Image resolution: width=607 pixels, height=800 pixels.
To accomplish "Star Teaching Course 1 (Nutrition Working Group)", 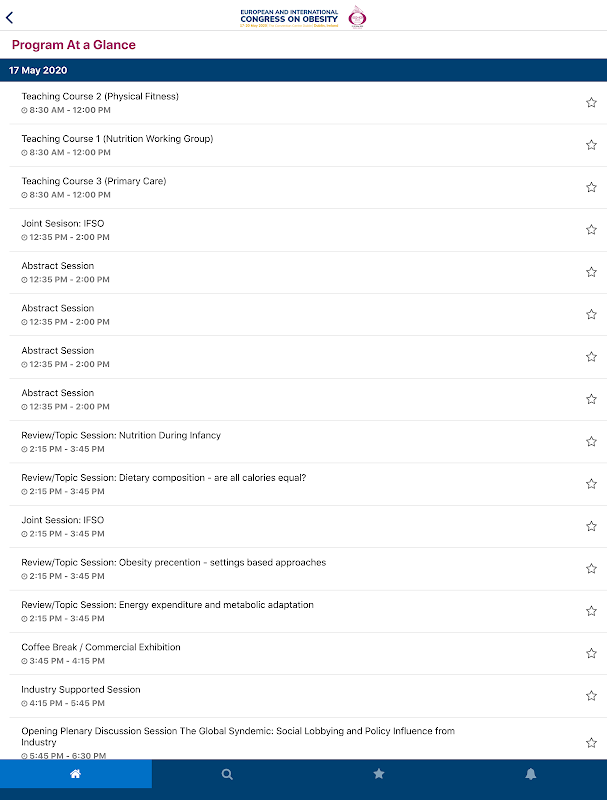I will [591, 145].
